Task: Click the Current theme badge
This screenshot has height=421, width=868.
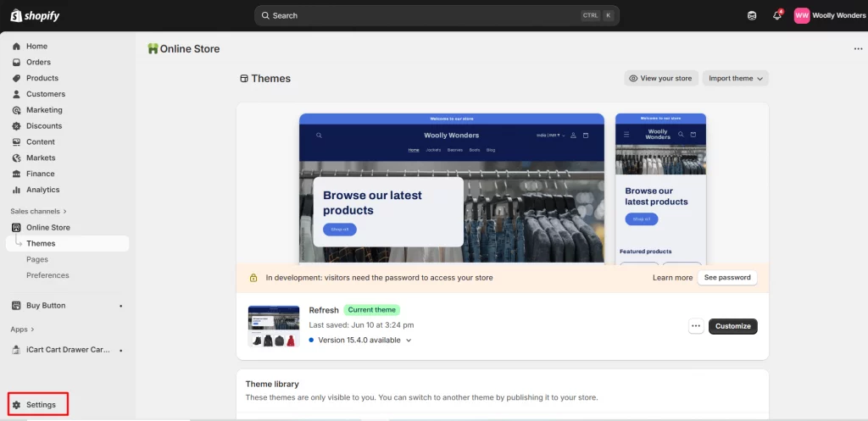Action: [371, 310]
